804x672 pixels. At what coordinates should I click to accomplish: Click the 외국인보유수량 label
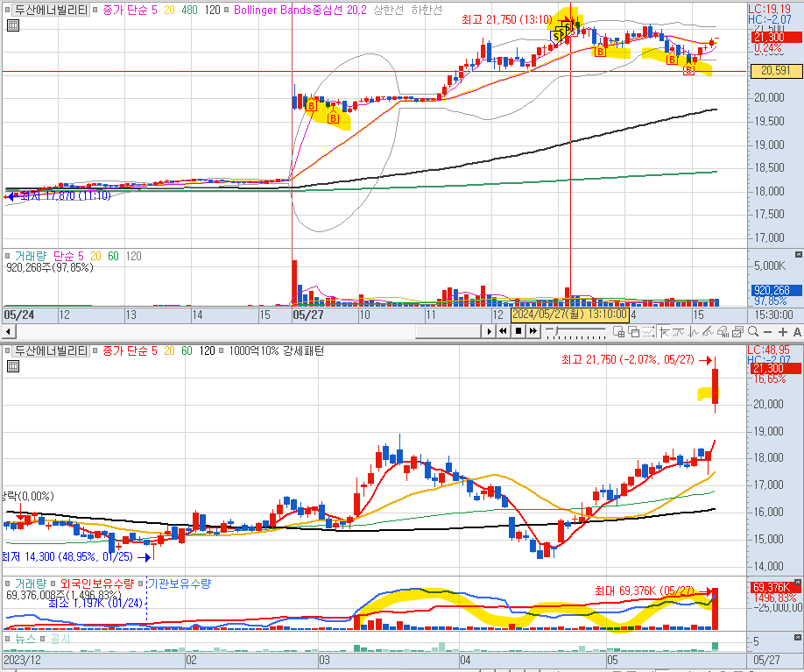point(97,584)
